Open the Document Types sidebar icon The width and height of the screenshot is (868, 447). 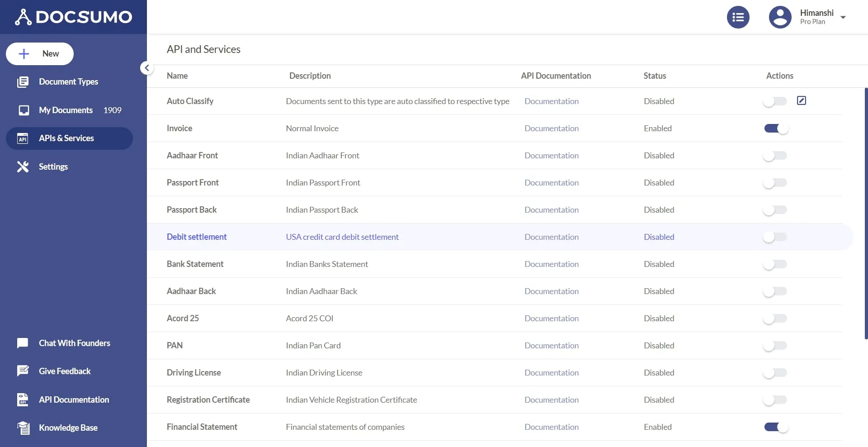coord(23,82)
